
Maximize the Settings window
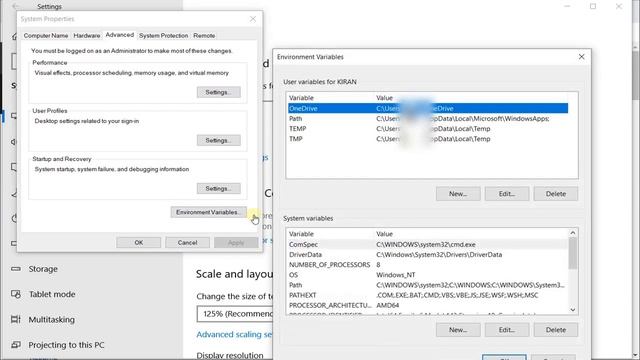(x=593, y=7)
